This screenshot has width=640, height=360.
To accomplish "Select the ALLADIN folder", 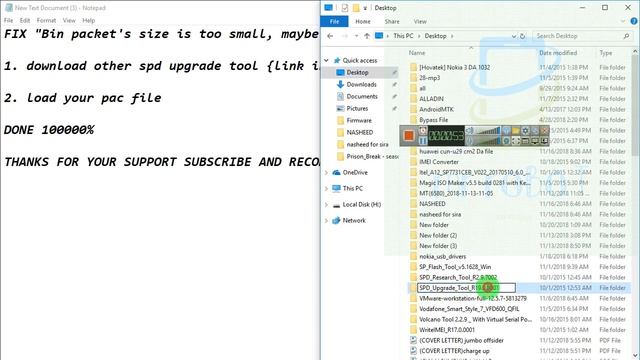I will [x=431, y=99].
